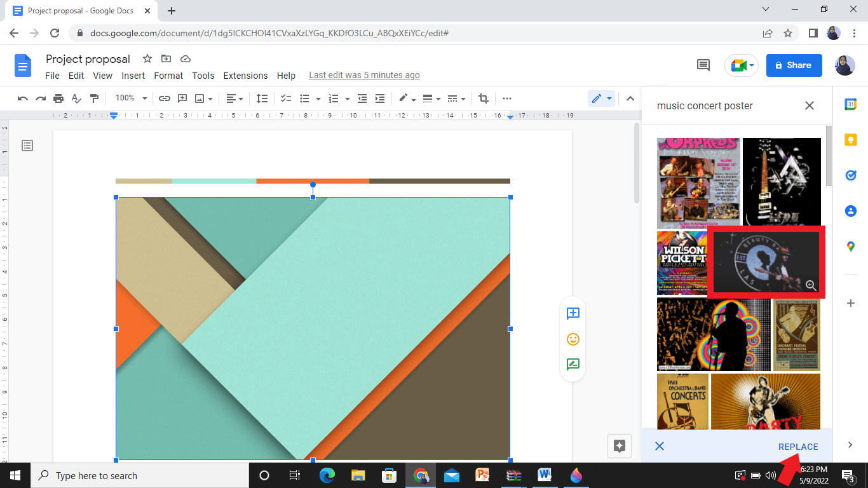
Task: Select the Paint format tool
Action: [93, 98]
